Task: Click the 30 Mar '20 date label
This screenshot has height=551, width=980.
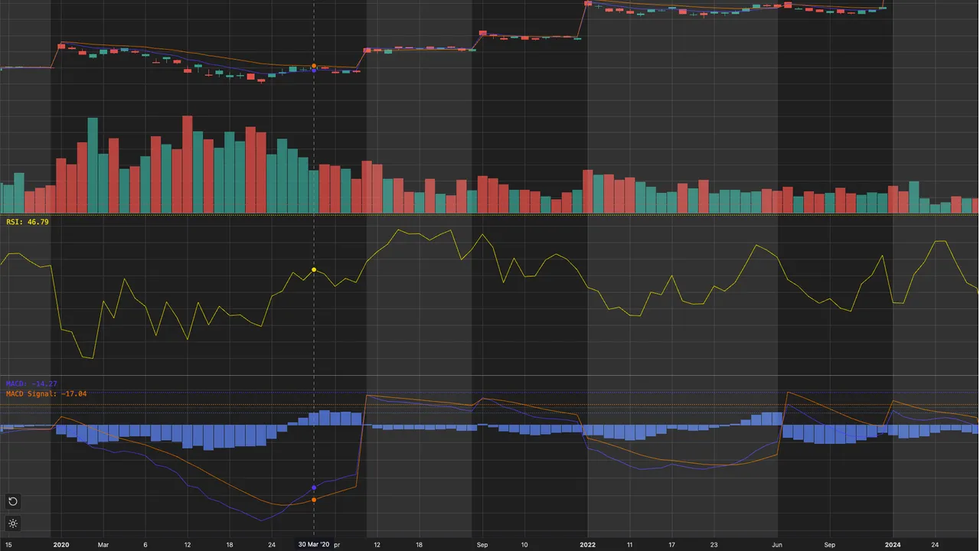Action: tap(314, 545)
